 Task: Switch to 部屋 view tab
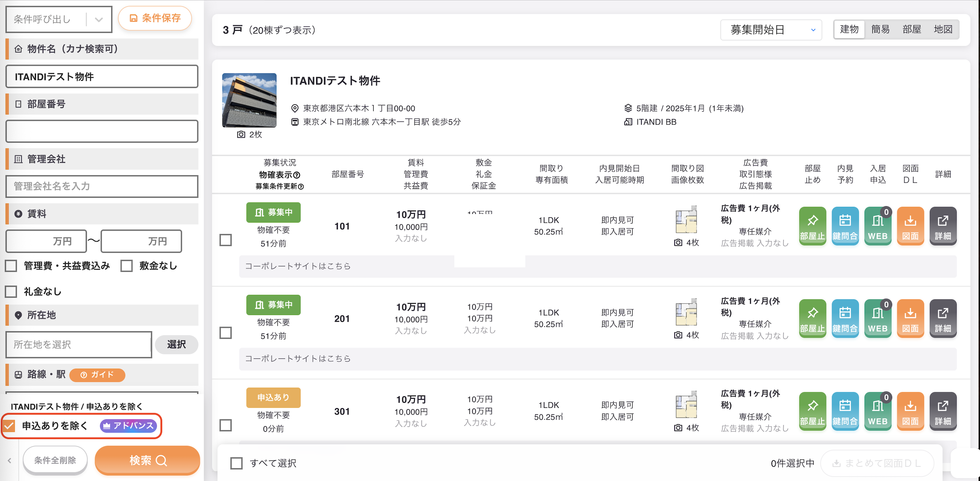coord(912,29)
